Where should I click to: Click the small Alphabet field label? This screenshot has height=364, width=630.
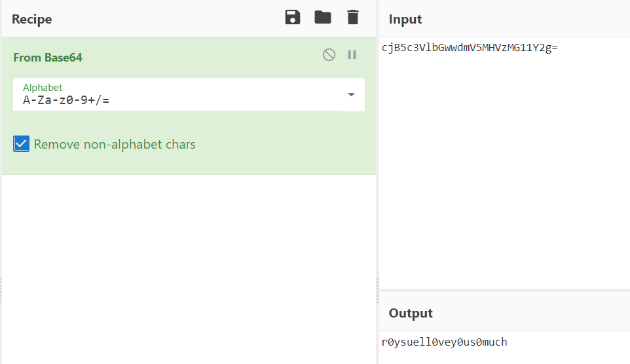43,87
